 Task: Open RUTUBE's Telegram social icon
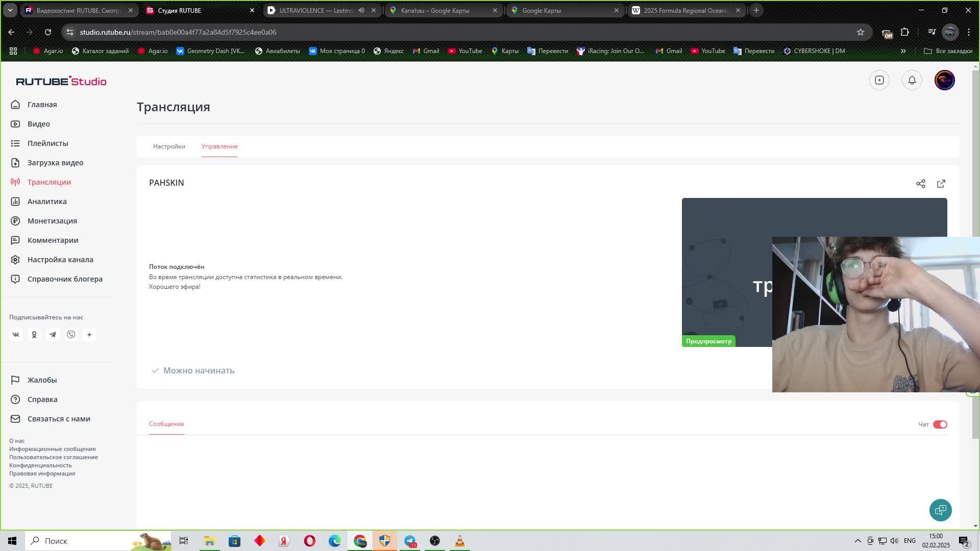click(x=53, y=335)
